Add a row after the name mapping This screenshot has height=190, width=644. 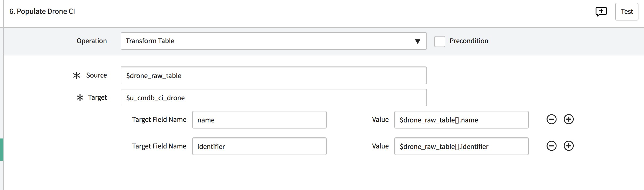(569, 119)
